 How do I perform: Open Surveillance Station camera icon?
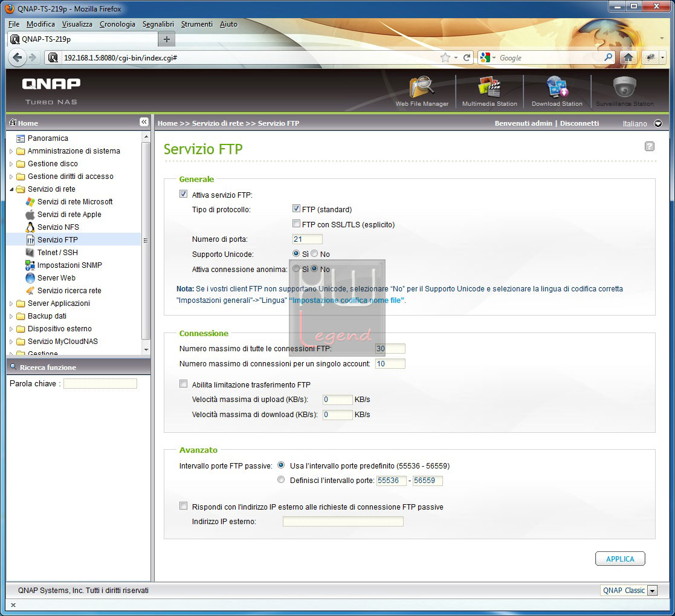click(625, 87)
